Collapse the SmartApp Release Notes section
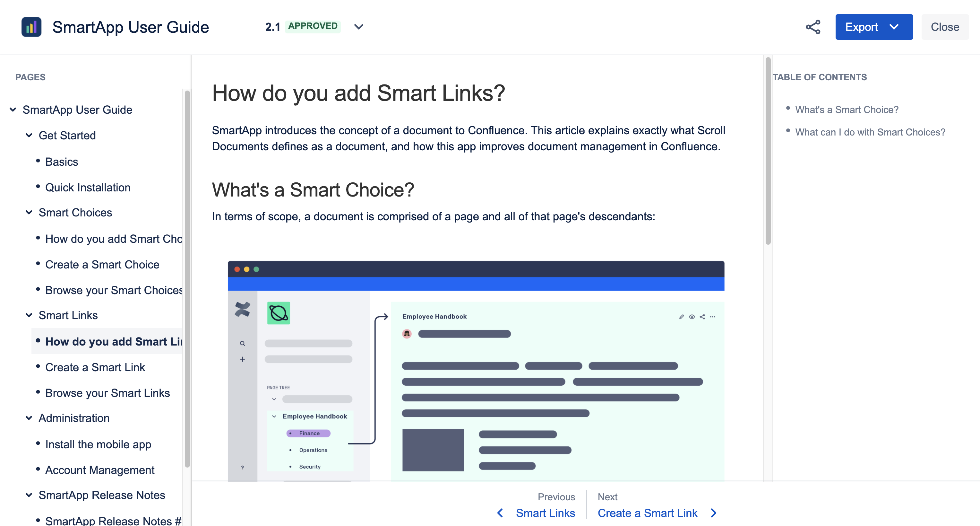Screen dimensions: 980x526 pos(29,495)
